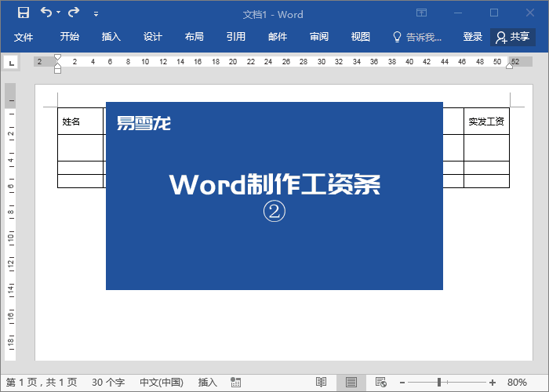
Task: Close the Word window
Action: (530, 13)
